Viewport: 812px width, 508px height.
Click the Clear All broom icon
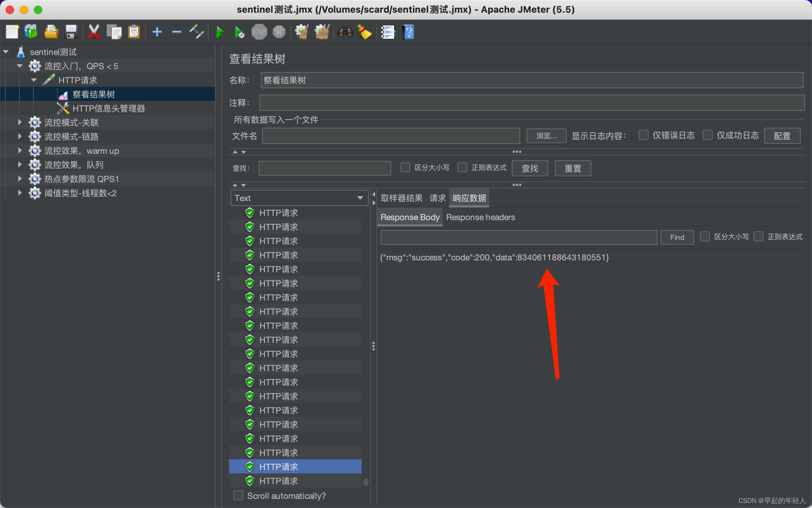point(322,32)
